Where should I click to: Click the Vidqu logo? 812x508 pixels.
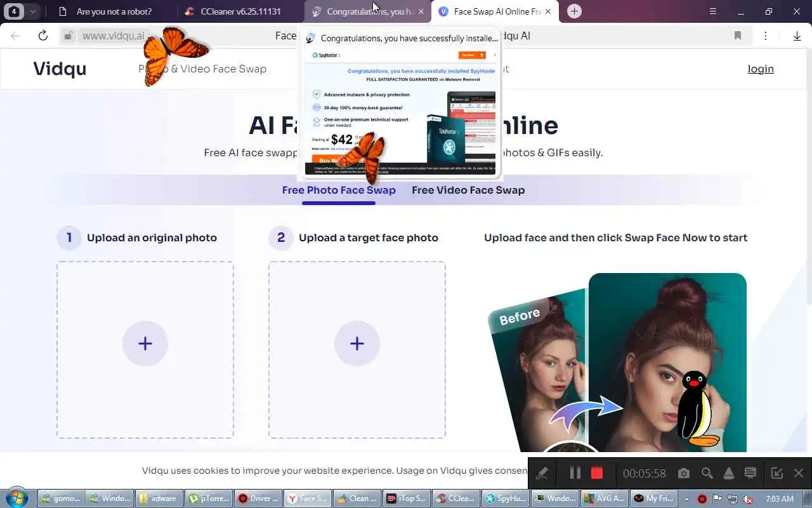pyautogui.click(x=60, y=69)
